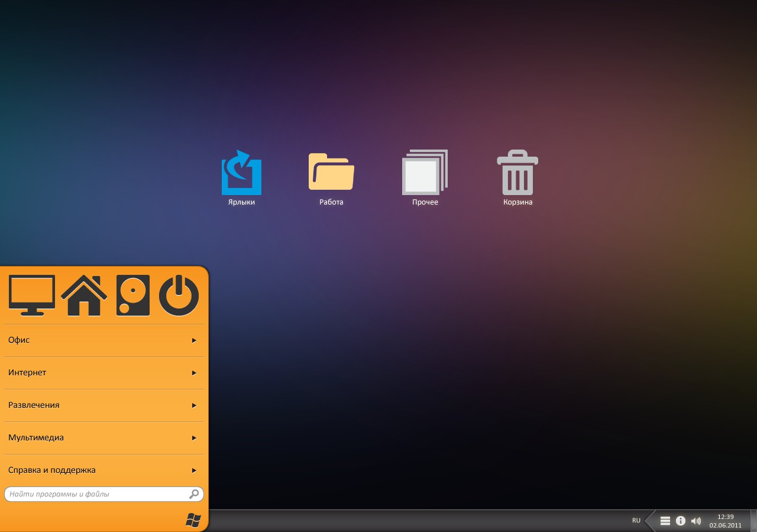Open the Мультимедиа menu category
This screenshot has height=532, width=757.
pos(104,438)
